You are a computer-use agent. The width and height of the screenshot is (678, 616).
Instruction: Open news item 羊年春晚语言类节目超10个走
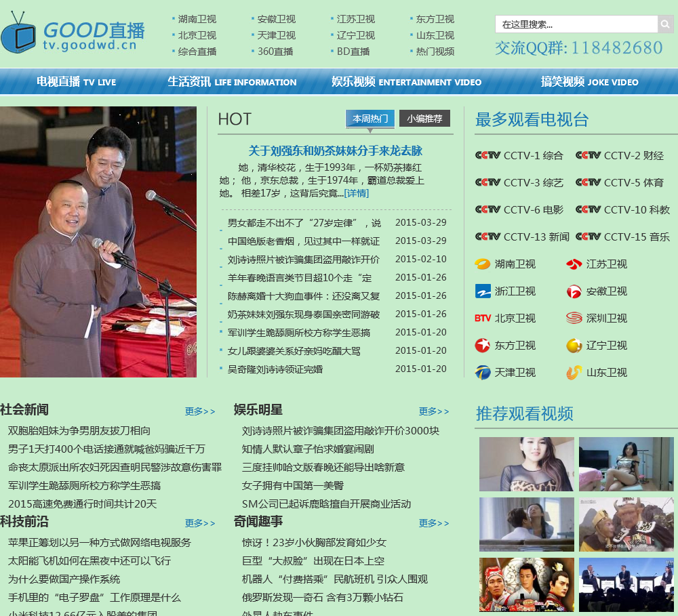pyautogui.click(x=300, y=278)
